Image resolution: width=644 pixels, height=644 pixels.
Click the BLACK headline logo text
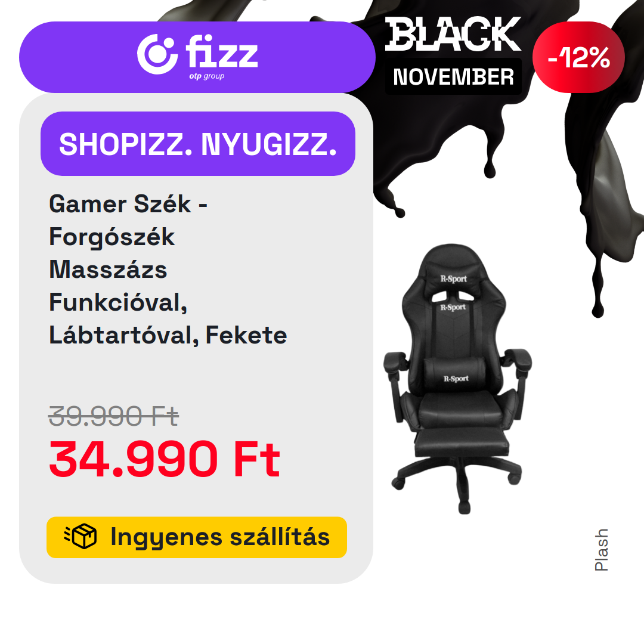(x=453, y=34)
